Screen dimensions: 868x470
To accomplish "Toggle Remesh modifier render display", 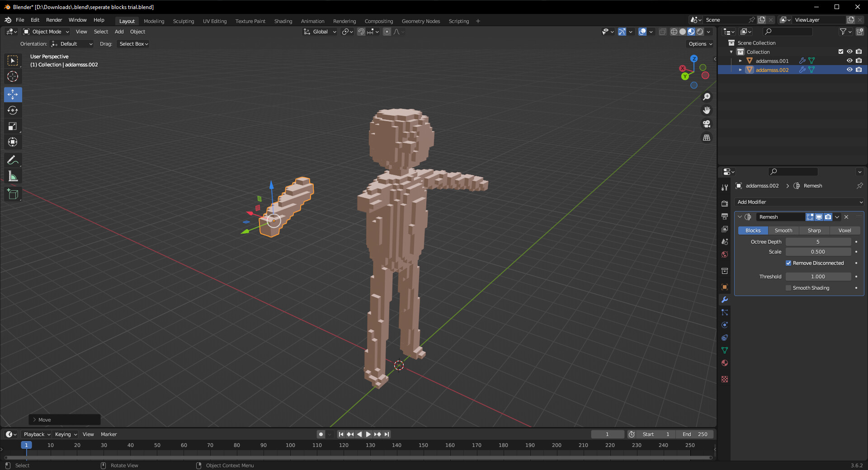I will [828, 217].
